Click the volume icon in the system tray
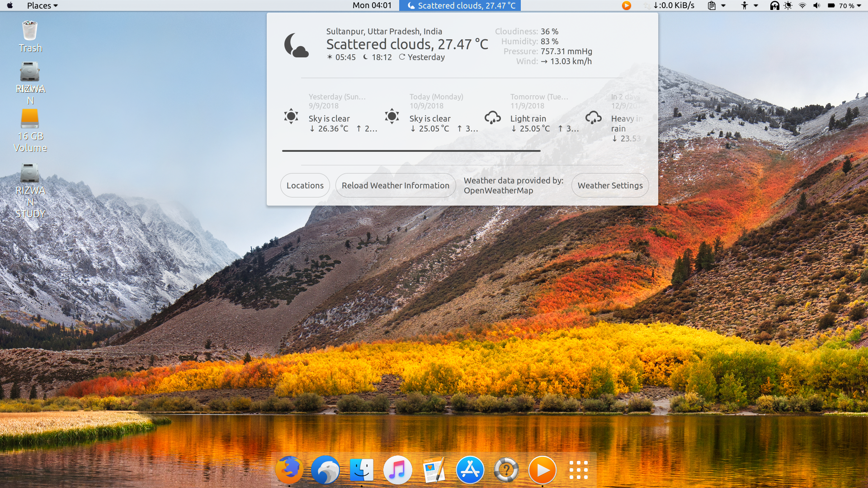The image size is (868, 488). pos(816,6)
